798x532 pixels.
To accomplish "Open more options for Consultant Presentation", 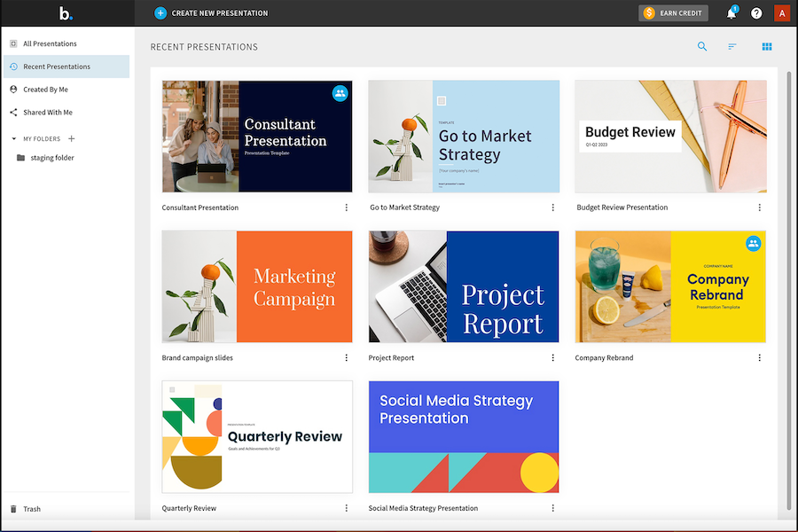I will pyautogui.click(x=347, y=207).
